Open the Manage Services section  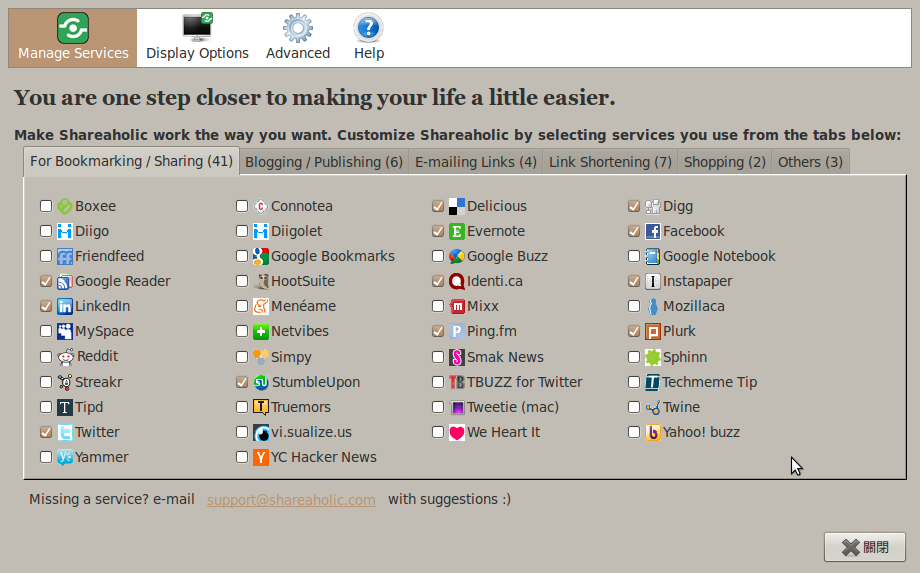coord(73,38)
